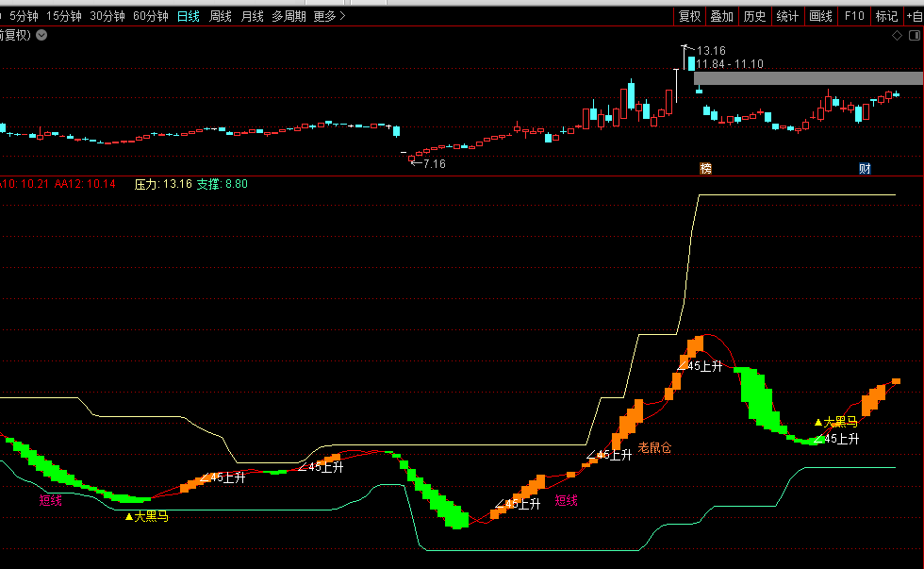Click the diamond icon above the chart
Image resolution: width=924 pixels, height=569 pixels.
point(897,35)
